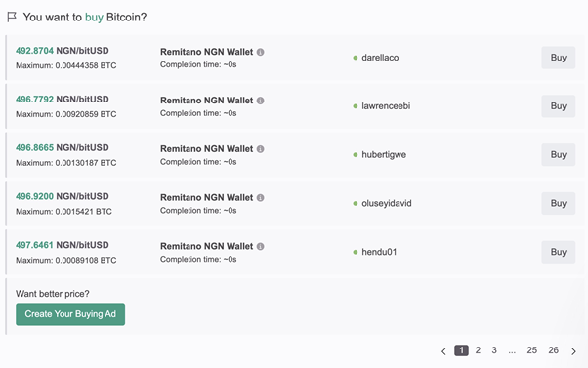Go to previous page with left chevron
Image resolution: width=588 pixels, height=368 pixels.
[443, 351]
